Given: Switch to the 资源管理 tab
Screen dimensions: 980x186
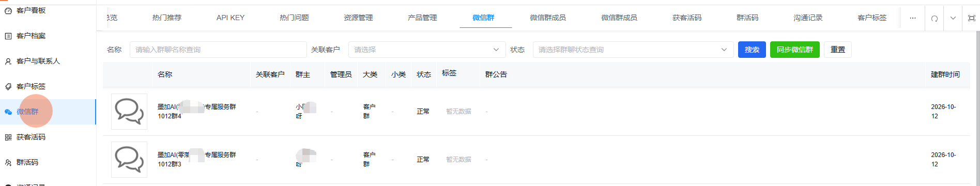Looking at the screenshot, I should [358, 18].
